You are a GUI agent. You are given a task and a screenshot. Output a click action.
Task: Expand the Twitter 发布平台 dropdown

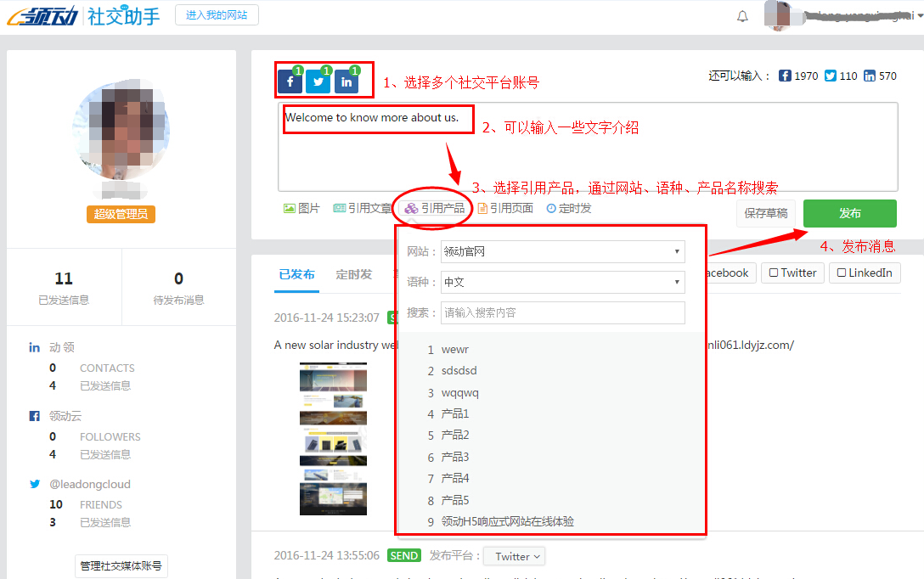(514, 556)
